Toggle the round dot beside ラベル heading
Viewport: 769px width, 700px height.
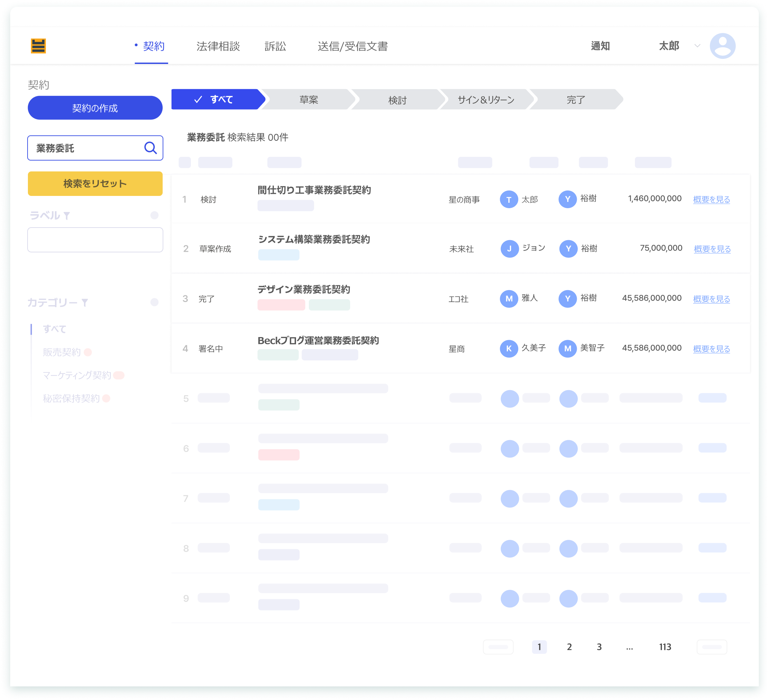tap(154, 215)
